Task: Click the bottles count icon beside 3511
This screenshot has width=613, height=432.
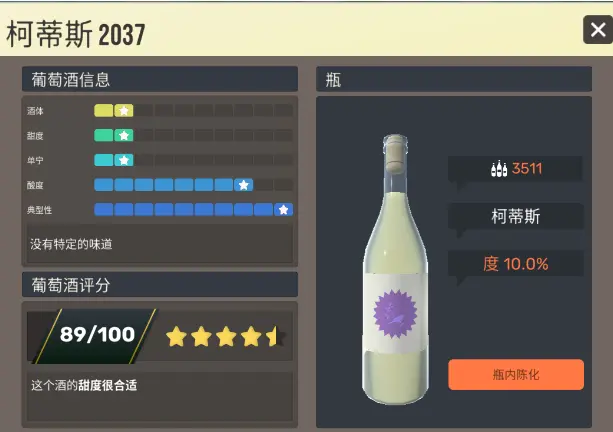Action: (499, 169)
